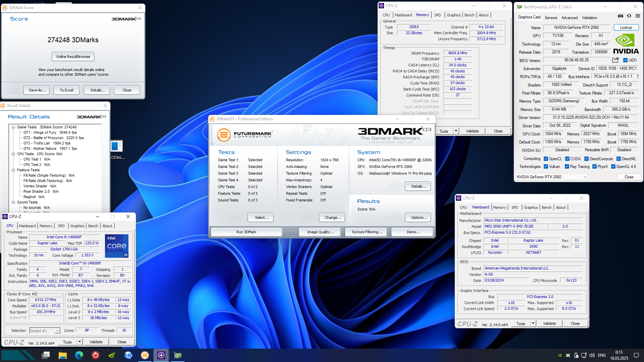
Task: Open the desktop file icon beside Result Details
Action: [x=117, y=146]
